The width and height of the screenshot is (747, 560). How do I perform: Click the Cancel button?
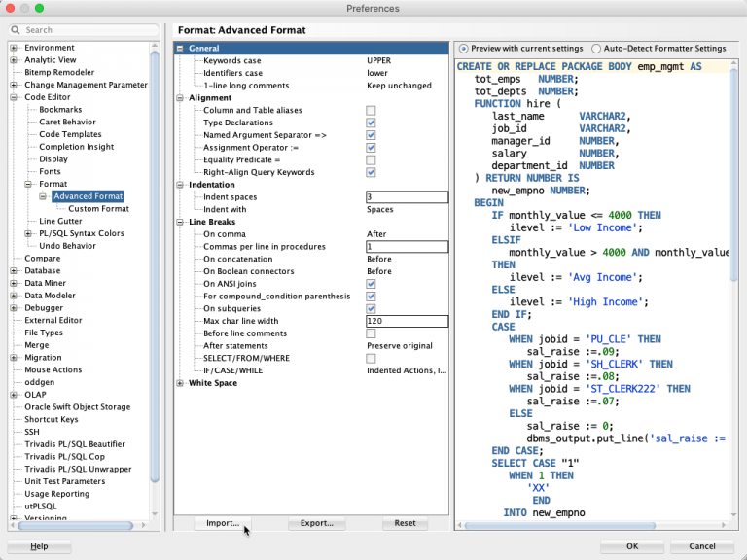point(701,546)
